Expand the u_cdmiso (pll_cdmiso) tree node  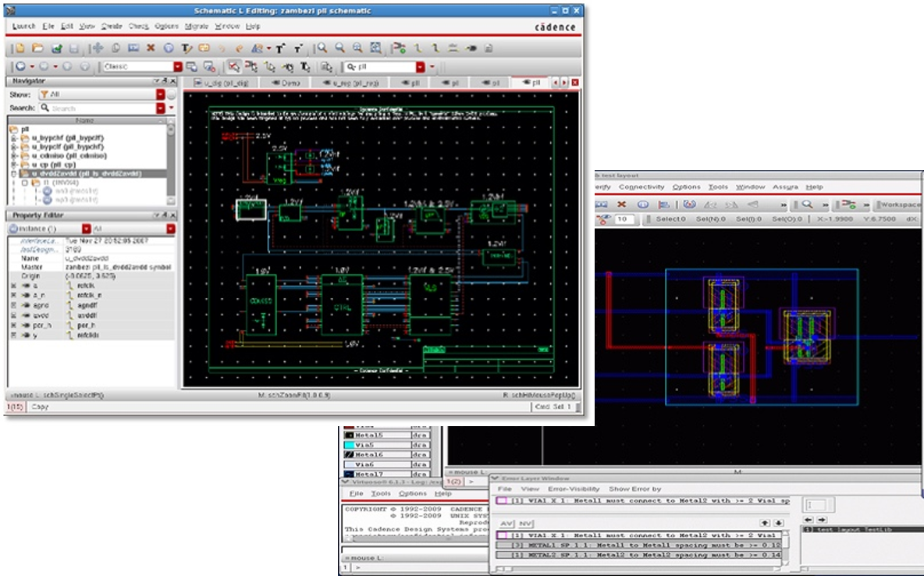[13, 156]
